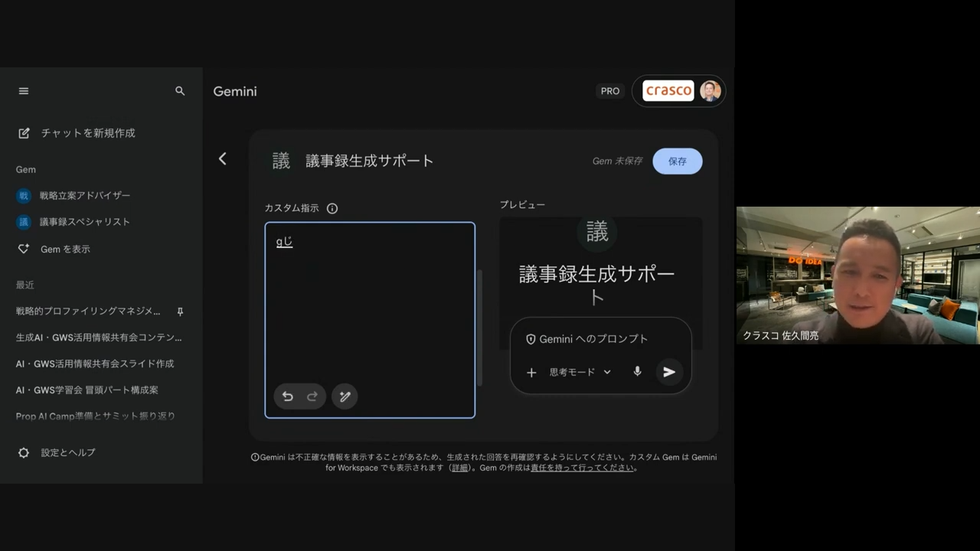Click the settings gear icon
Image resolution: width=980 pixels, height=551 pixels.
tap(24, 453)
